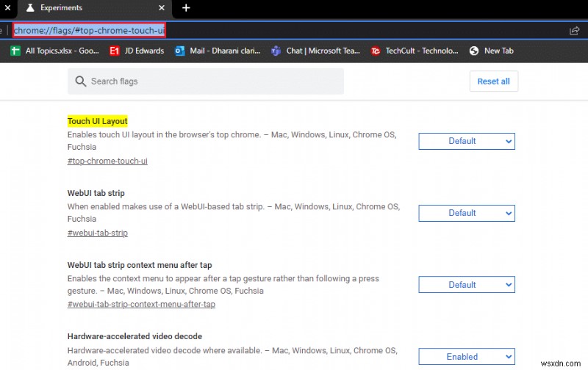The image size is (588, 370).
Task: Click Hardware-accelerated video decode heading
Action: coord(135,336)
